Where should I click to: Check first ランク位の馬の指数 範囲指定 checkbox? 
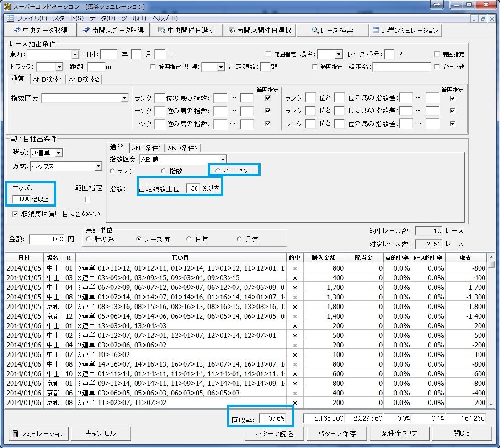pos(268,98)
